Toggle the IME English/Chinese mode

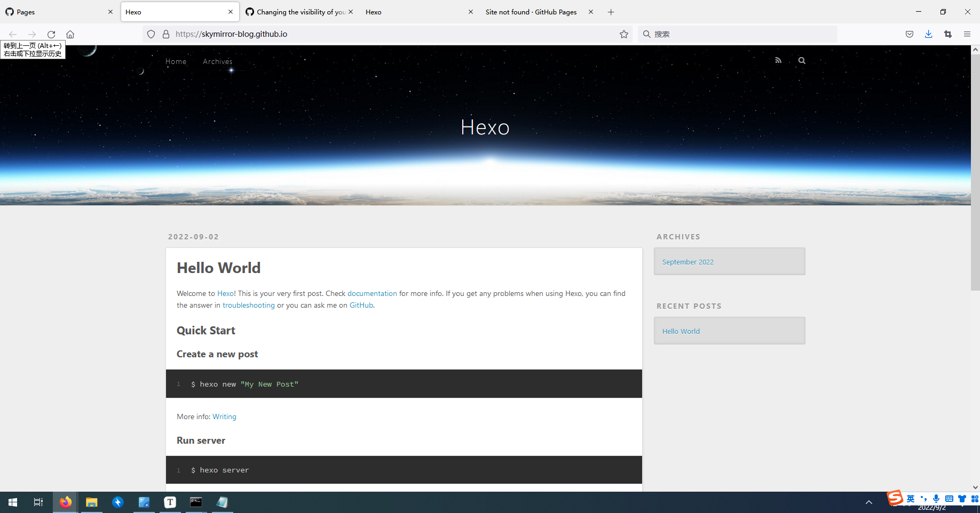click(x=911, y=499)
